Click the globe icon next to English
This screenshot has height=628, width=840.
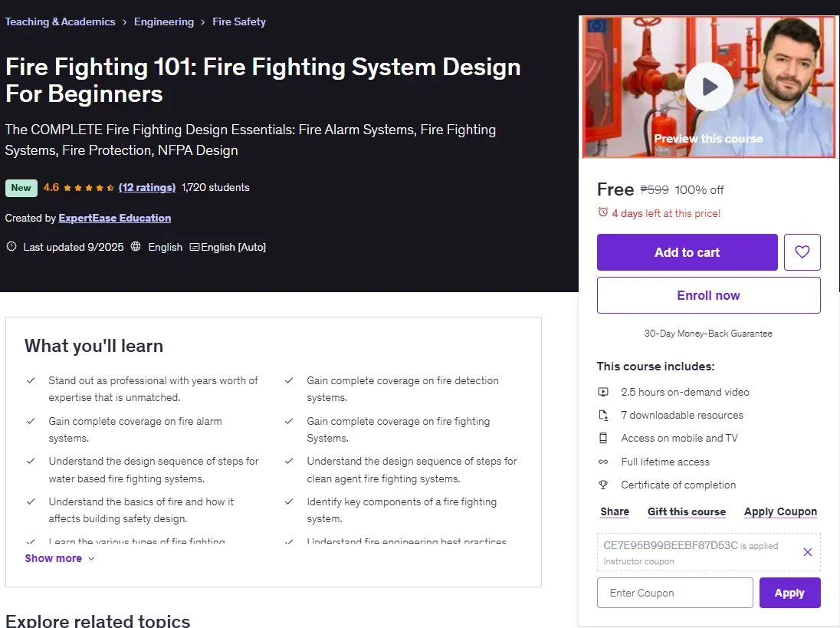(136, 246)
